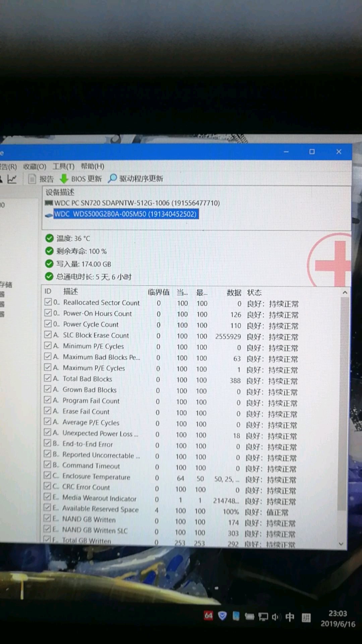Viewport: 362px width, 644px height.
Task: Uncheck Reallocated Sector Count row checkbox
Action: click(48, 302)
